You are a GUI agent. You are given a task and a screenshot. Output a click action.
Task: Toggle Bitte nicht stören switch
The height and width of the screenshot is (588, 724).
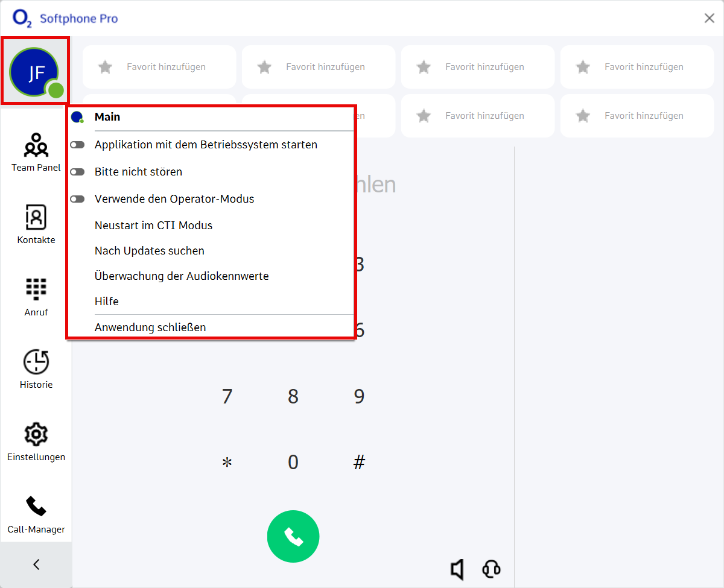tap(77, 172)
